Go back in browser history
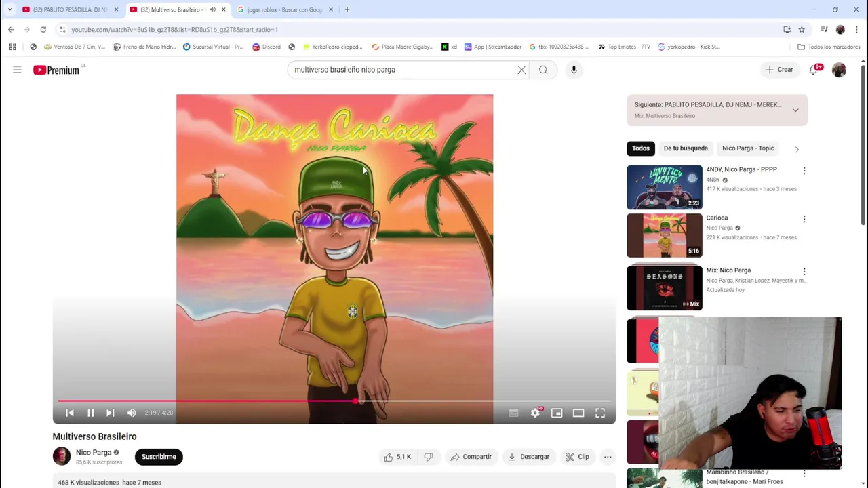 pos(11,29)
